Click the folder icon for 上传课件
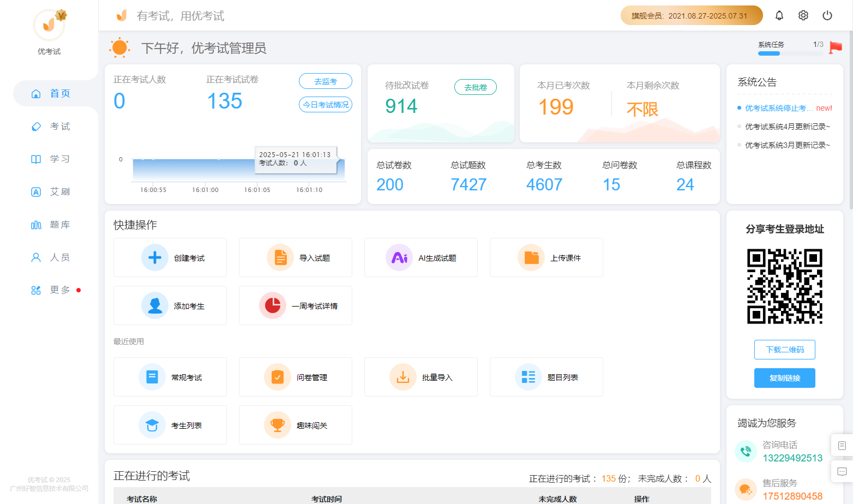This screenshot has height=504, width=853. point(531,257)
